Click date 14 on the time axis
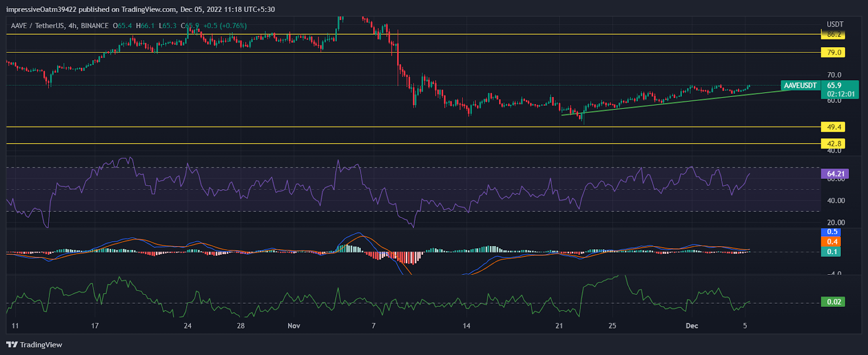Screen dimensions: 868x355 point(467,326)
